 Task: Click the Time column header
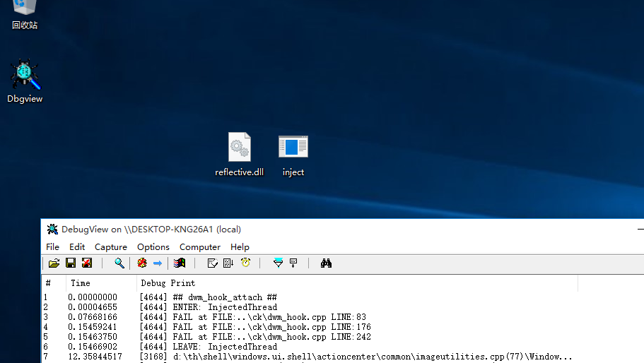(x=81, y=282)
